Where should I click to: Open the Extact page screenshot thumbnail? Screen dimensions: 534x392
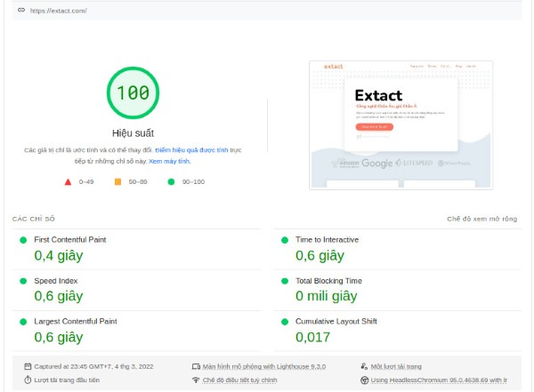400,124
